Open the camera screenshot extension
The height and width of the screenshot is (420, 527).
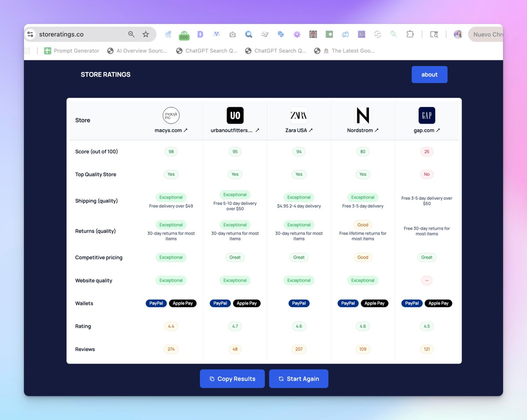232,34
